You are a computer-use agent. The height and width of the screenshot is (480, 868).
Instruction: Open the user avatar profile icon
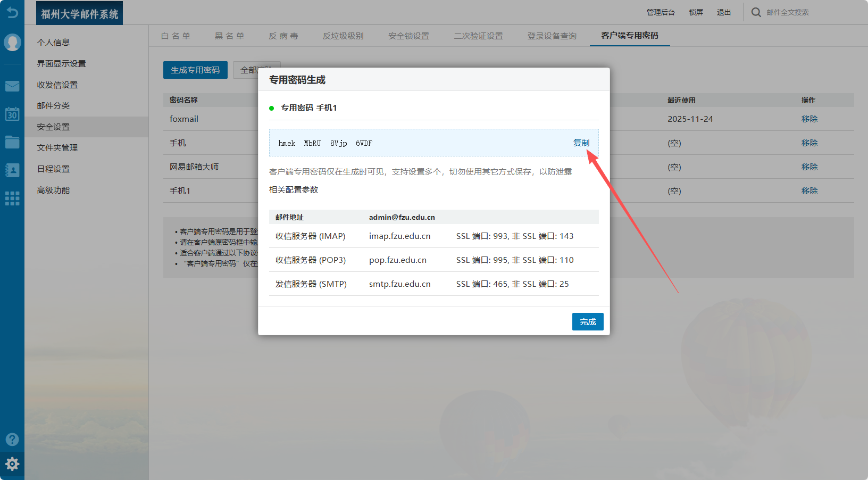coord(12,42)
